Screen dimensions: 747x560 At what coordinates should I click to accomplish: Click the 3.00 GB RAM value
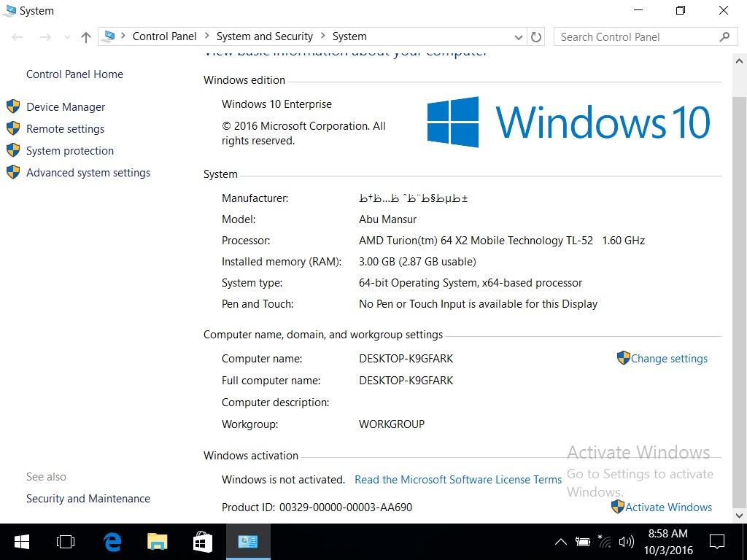click(x=417, y=262)
